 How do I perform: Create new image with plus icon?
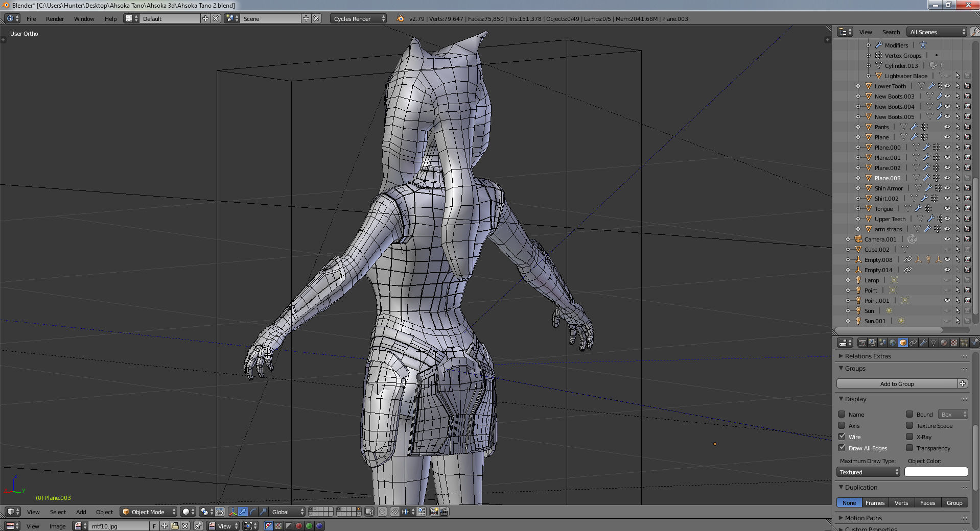click(165, 526)
